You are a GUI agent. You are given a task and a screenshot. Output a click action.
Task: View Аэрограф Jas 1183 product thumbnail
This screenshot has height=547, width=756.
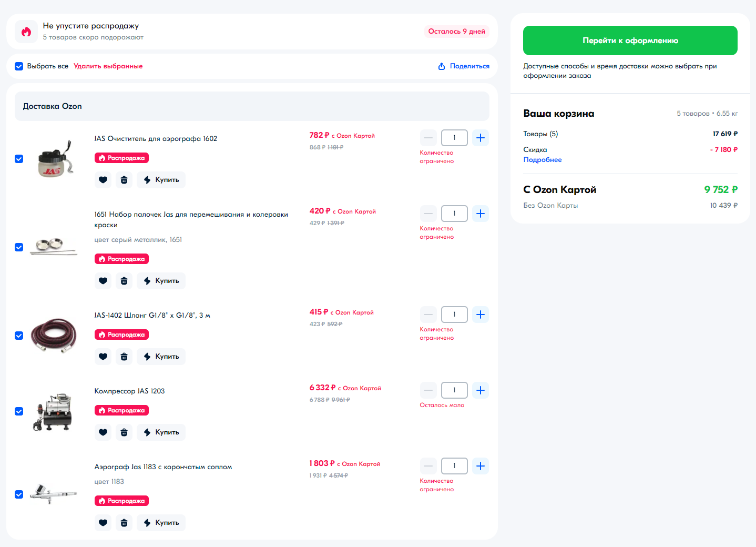coord(54,494)
